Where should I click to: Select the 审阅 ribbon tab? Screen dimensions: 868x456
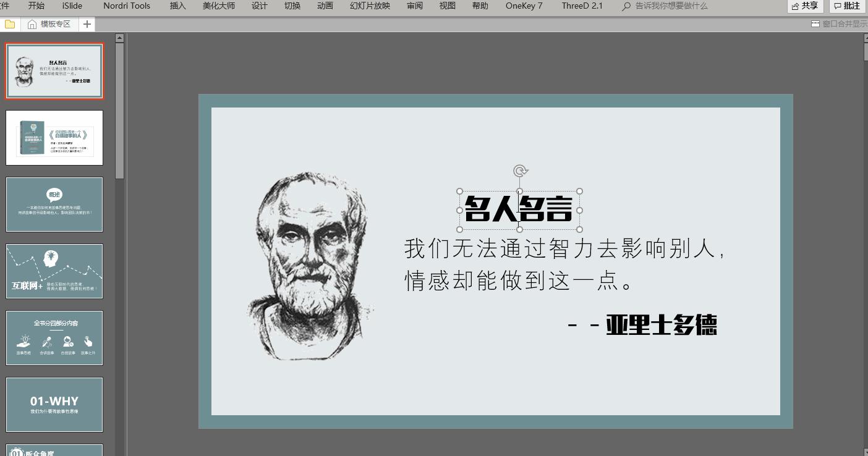(415, 6)
